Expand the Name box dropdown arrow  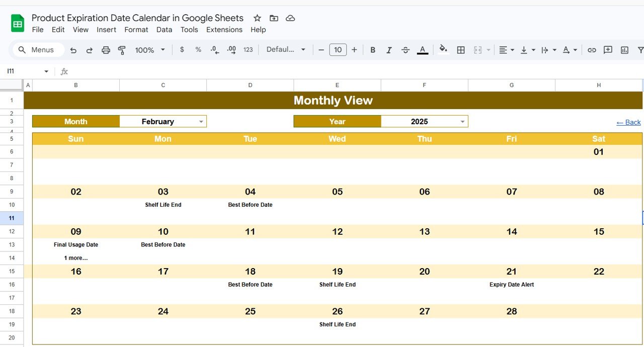[x=46, y=71]
